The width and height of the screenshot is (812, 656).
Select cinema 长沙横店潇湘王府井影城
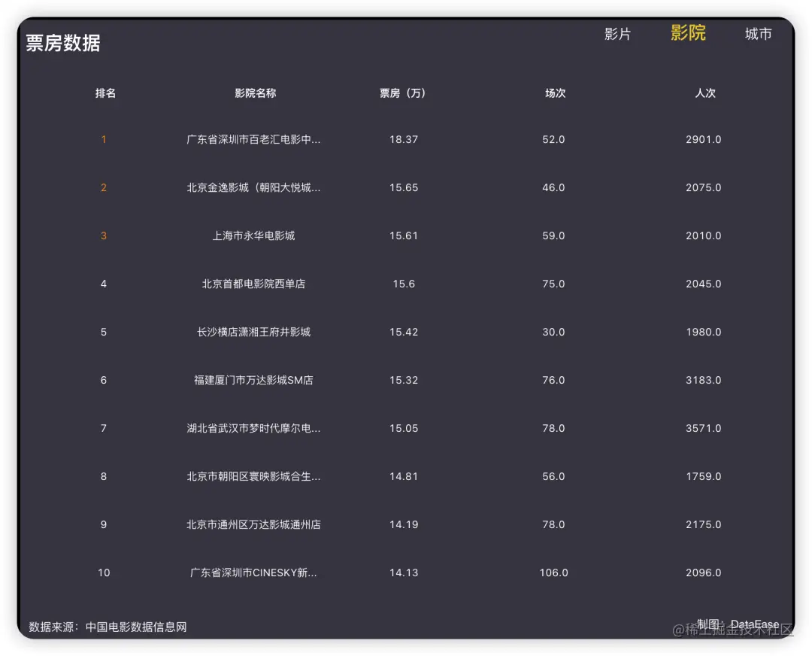point(253,333)
